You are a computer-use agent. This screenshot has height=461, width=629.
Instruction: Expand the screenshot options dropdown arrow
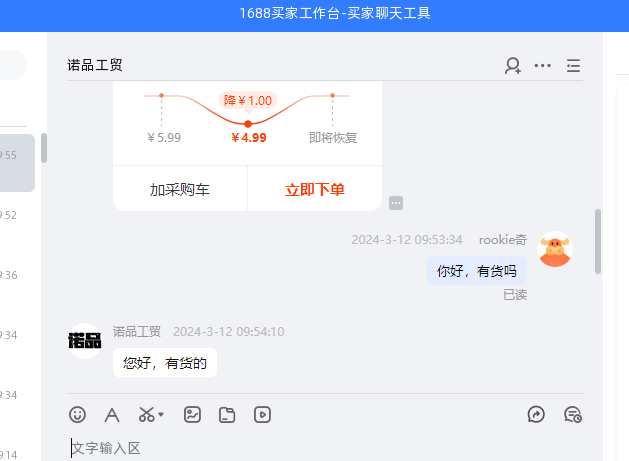(161, 414)
